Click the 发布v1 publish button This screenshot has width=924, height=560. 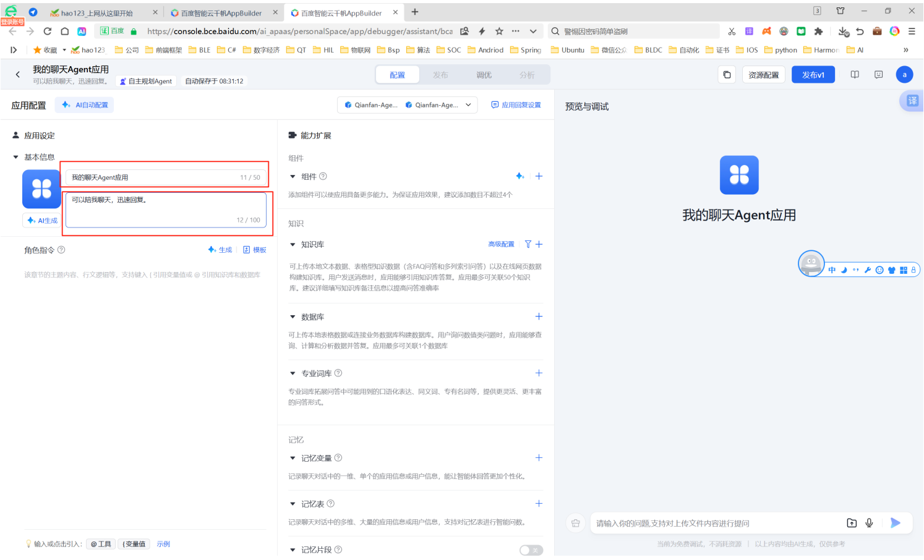(x=813, y=75)
